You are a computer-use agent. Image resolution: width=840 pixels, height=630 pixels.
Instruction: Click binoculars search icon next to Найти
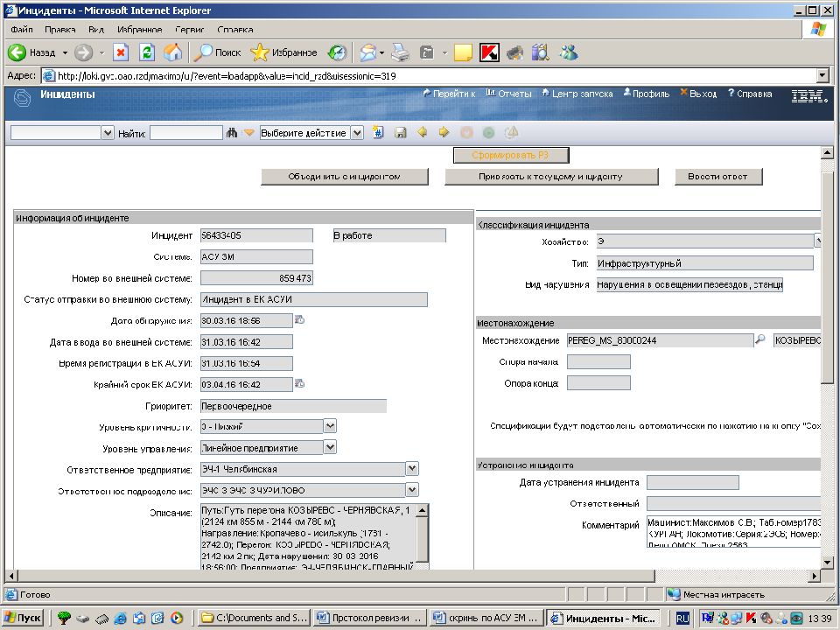click(x=231, y=132)
